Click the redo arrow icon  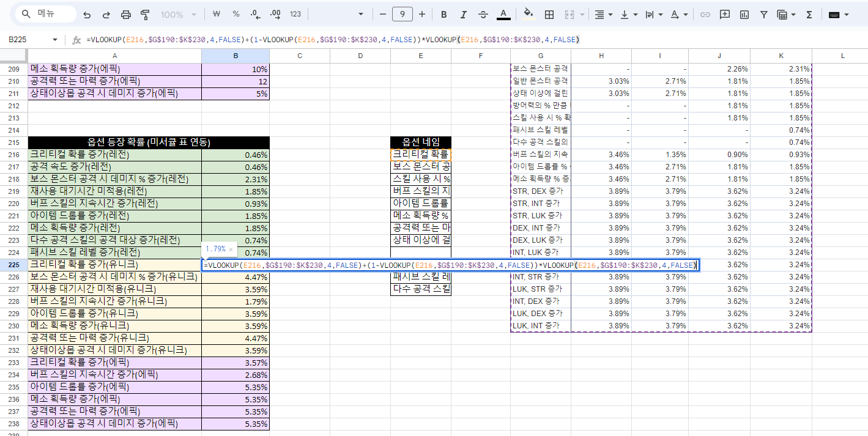[x=106, y=14]
